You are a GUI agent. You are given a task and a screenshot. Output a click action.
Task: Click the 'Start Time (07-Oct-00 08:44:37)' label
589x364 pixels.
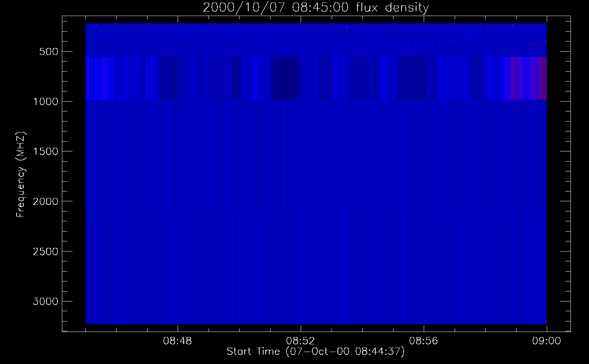point(316,352)
